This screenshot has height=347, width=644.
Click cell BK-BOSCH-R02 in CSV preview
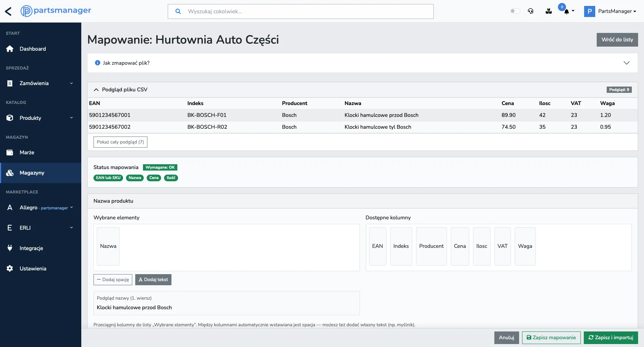pos(207,127)
